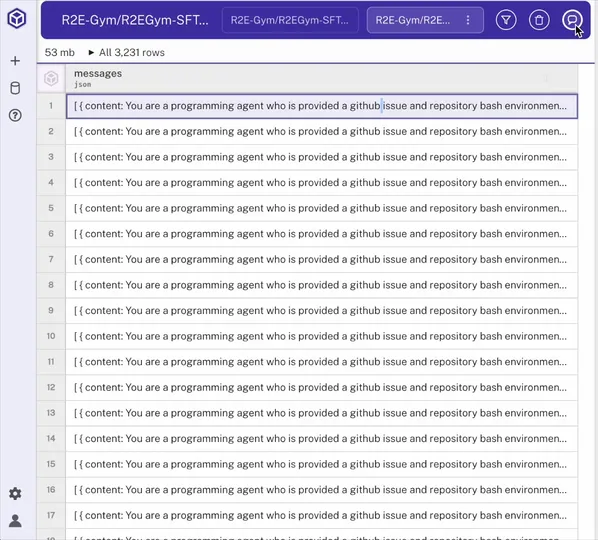The width and height of the screenshot is (598, 540).
Task: Select the messages cell in row 9
Action: coord(322,310)
